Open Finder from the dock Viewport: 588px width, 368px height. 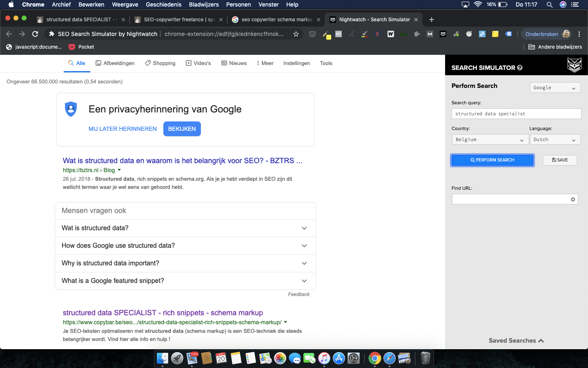163,358
